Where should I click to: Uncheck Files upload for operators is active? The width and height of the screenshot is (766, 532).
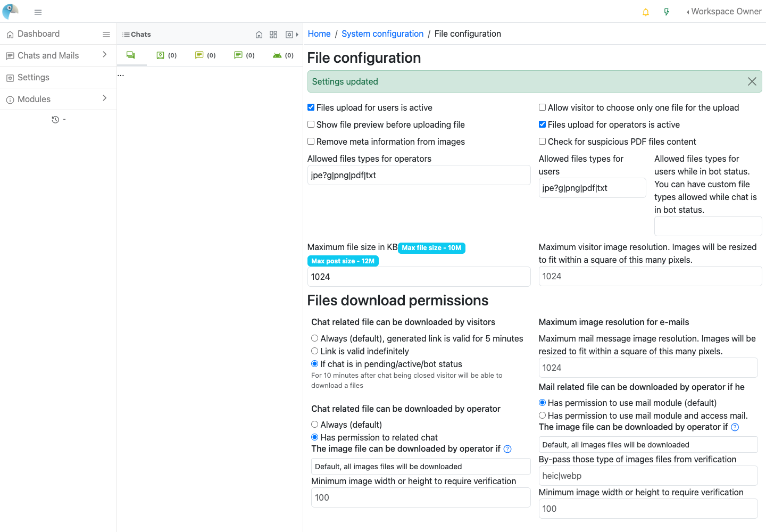[x=543, y=124]
